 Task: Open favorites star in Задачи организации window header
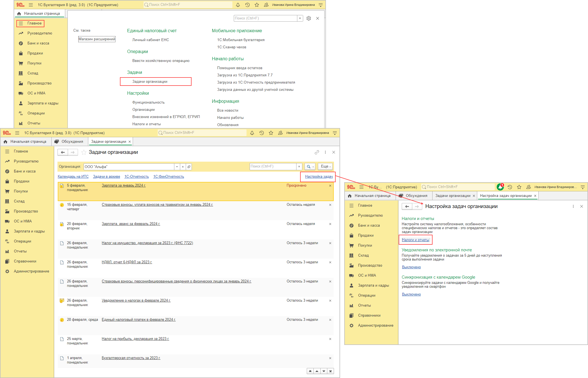click(271, 133)
